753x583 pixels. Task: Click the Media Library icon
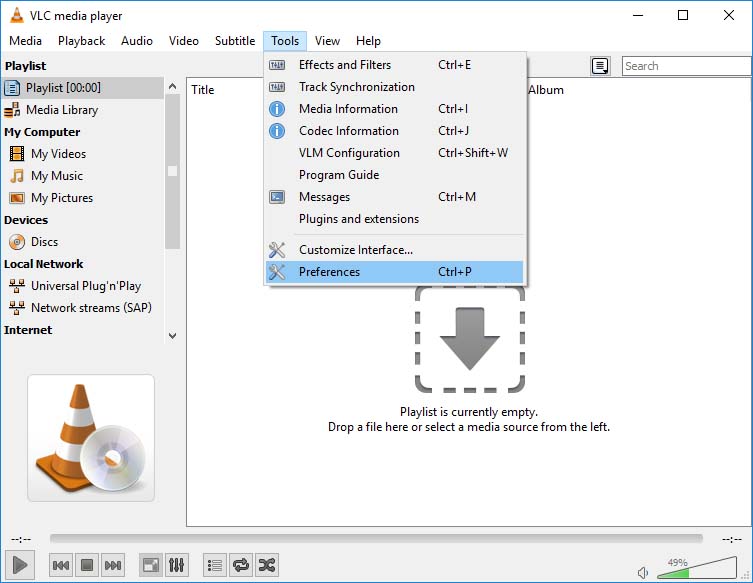pos(12,110)
